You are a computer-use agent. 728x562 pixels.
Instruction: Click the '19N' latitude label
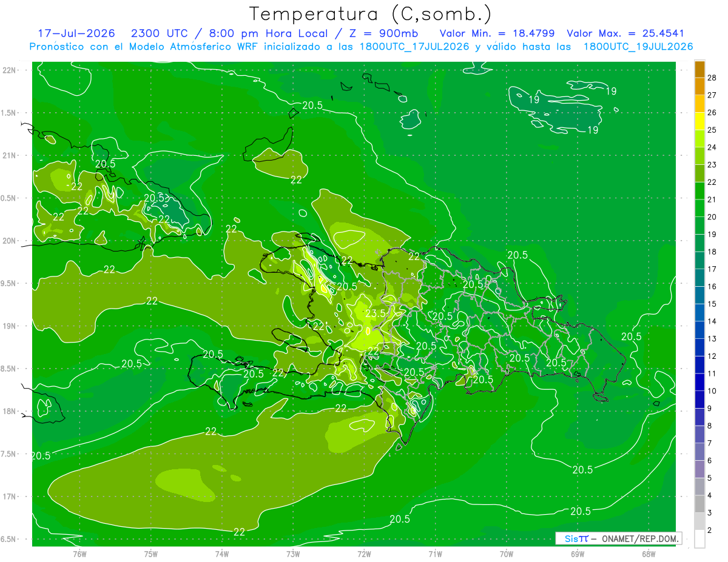[x=9, y=326]
